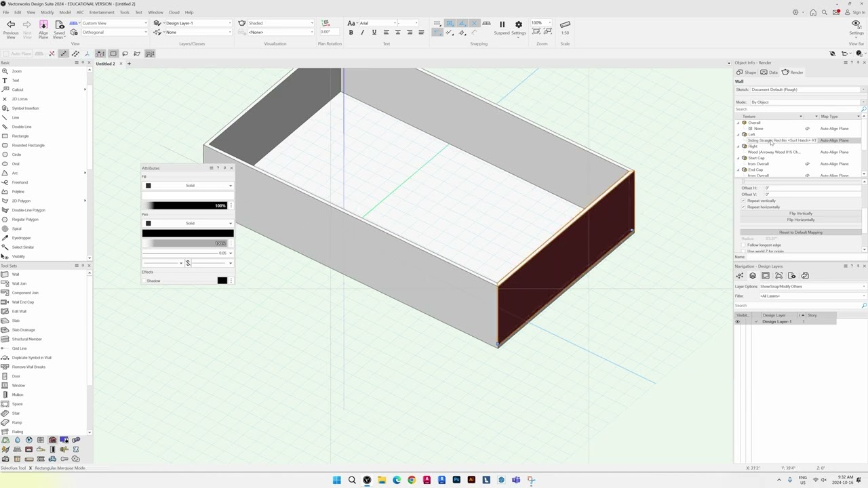This screenshot has height=488, width=868.
Task: Click the Flip Horizontally button
Action: (801, 220)
